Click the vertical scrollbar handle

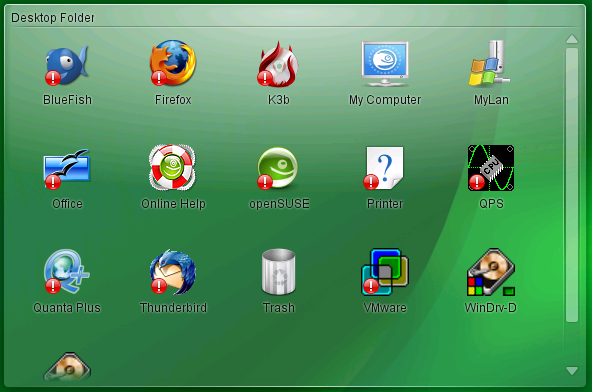(572, 185)
